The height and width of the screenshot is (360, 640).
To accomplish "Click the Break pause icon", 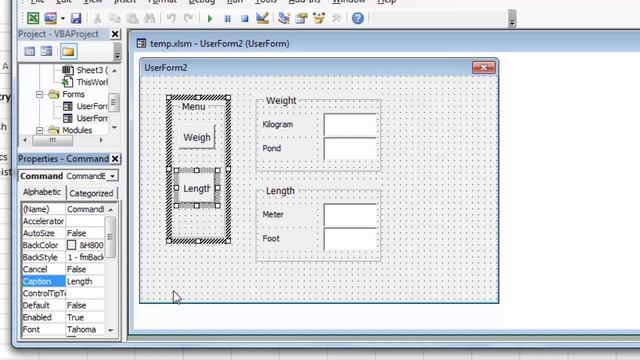I will point(227,18).
